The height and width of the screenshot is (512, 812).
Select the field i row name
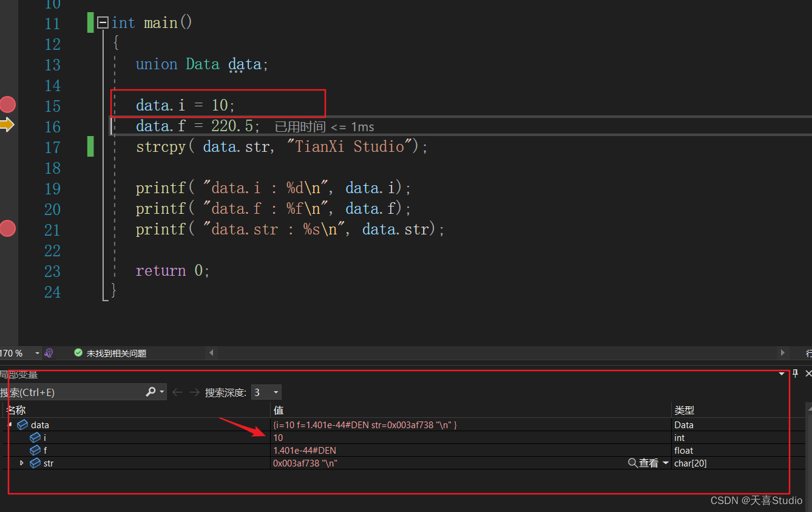(45, 438)
